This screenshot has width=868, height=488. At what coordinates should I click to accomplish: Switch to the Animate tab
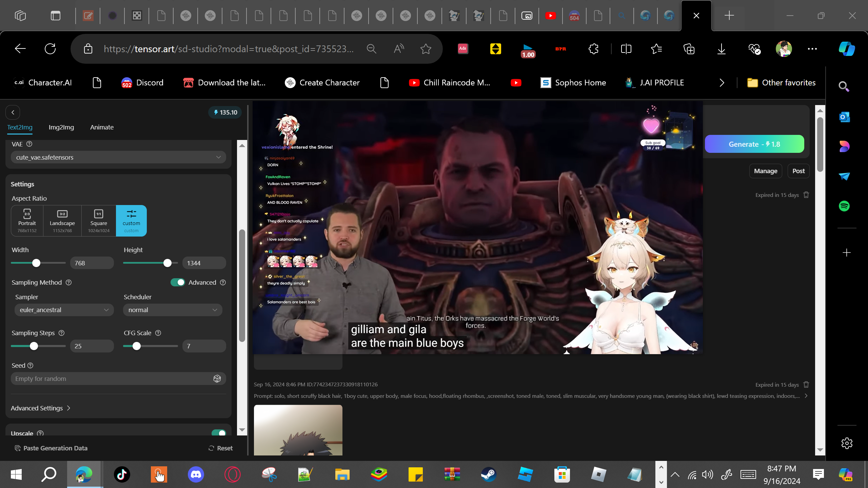point(102,127)
